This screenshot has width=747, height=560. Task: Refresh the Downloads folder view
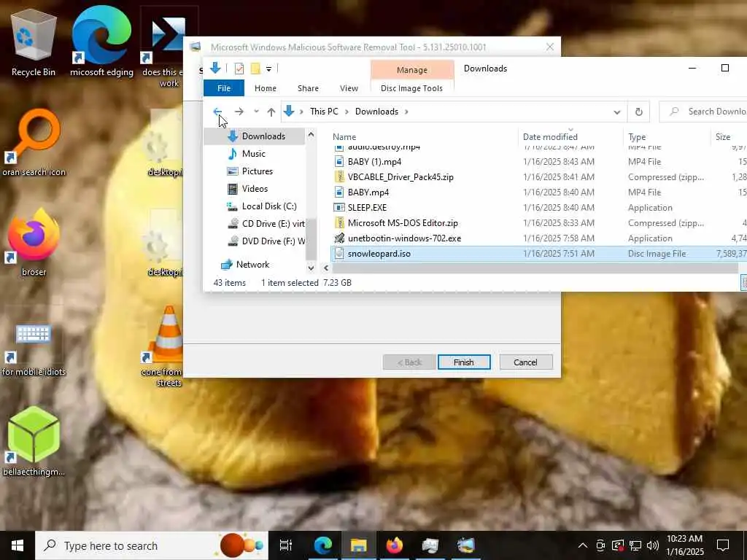click(x=639, y=112)
